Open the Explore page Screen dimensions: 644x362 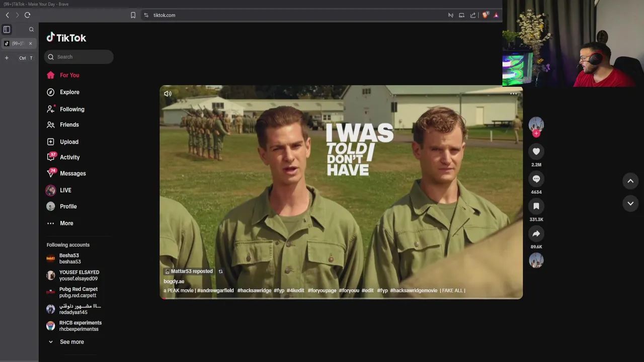[63, 92]
